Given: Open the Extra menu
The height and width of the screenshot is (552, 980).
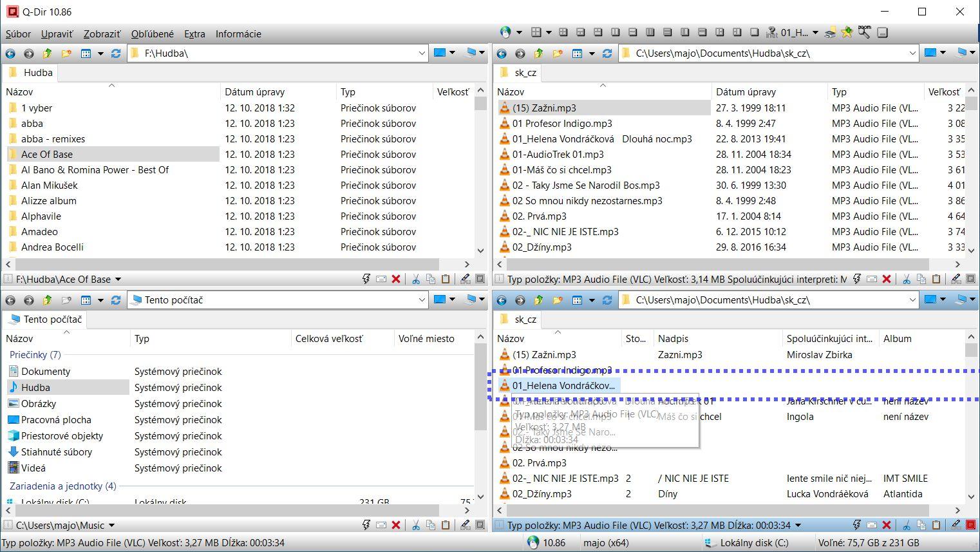Looking at the screenshot, I should point(194,34).
